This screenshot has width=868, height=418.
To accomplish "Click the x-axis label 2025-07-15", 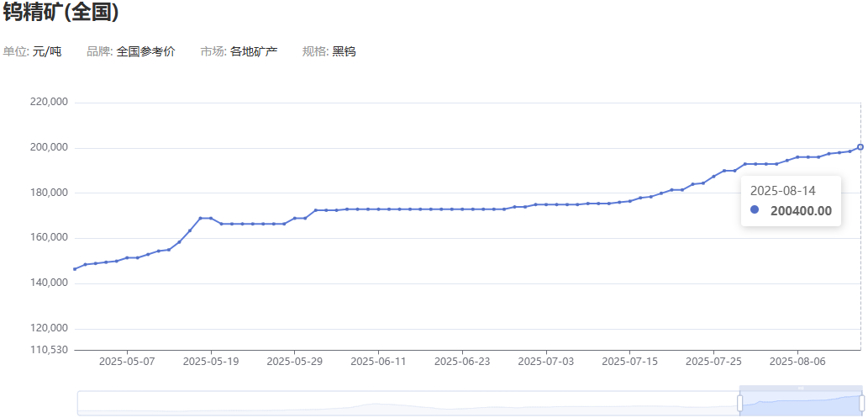I will [629, 361].
